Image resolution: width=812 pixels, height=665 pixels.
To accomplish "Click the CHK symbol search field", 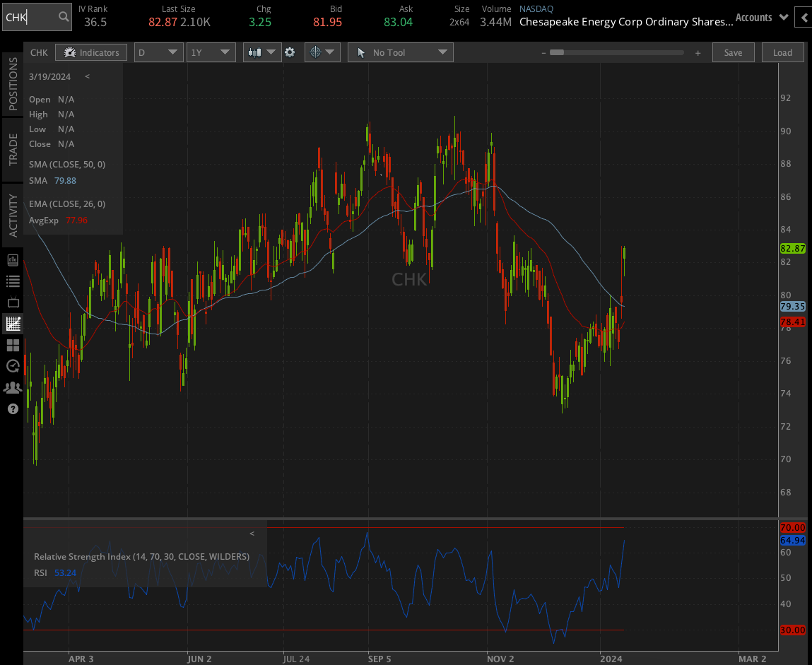I will pyautogui.click(x=32, y=16).
